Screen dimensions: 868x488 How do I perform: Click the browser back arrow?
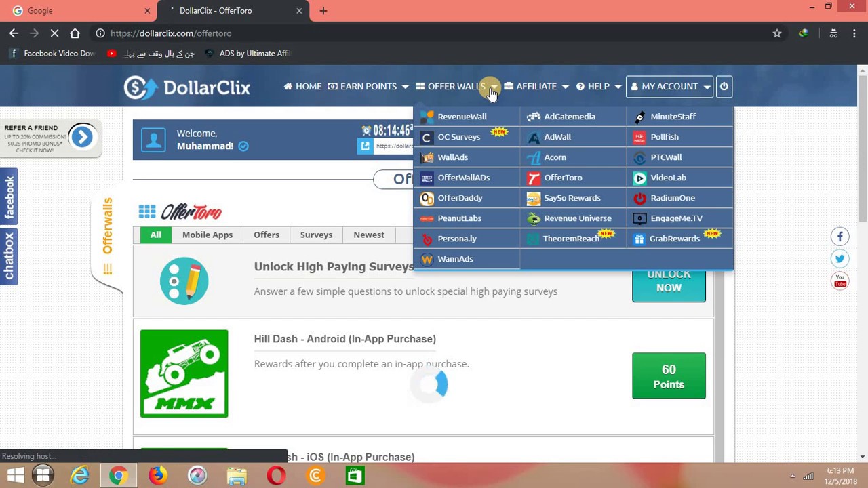[x=14, y=33]
